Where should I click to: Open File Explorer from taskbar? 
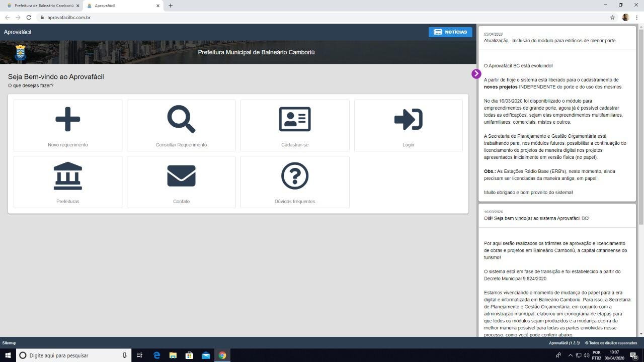tap(173, 355)
